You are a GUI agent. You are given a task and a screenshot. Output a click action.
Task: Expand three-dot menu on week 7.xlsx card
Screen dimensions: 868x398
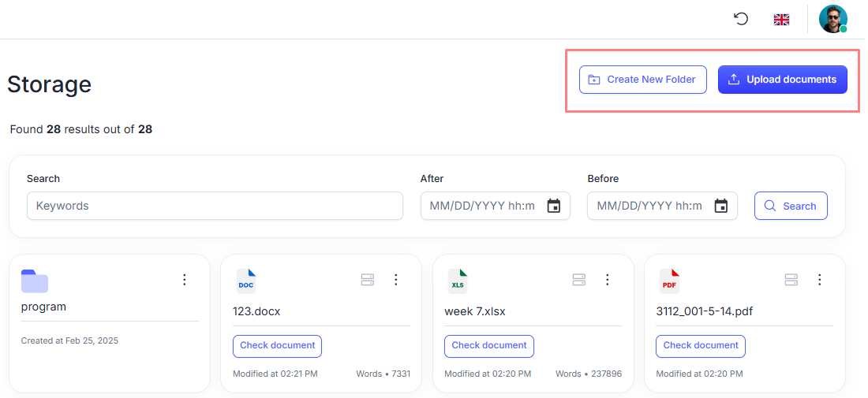[x=608, y=280]
